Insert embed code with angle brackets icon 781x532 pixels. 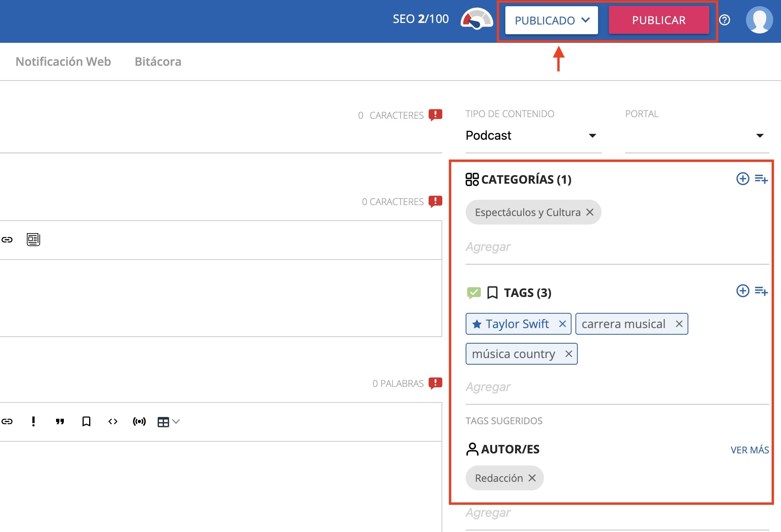pos(113,421)
